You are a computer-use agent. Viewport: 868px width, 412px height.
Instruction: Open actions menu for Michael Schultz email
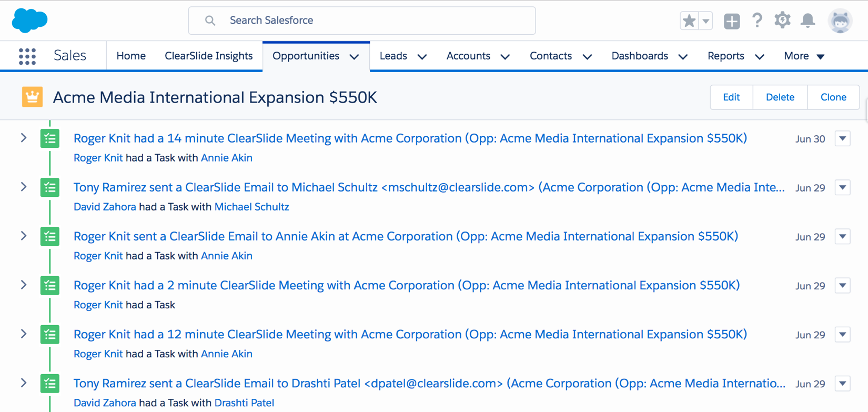[x=843, y=188]
